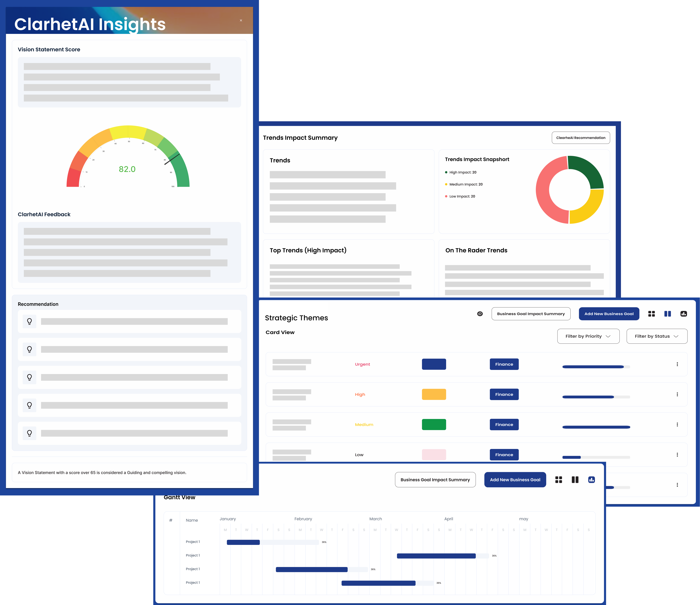The image size is (700, 605).
Task: Click Add New Business Goal in Strategic Themes
Action: tap(609, 314)
